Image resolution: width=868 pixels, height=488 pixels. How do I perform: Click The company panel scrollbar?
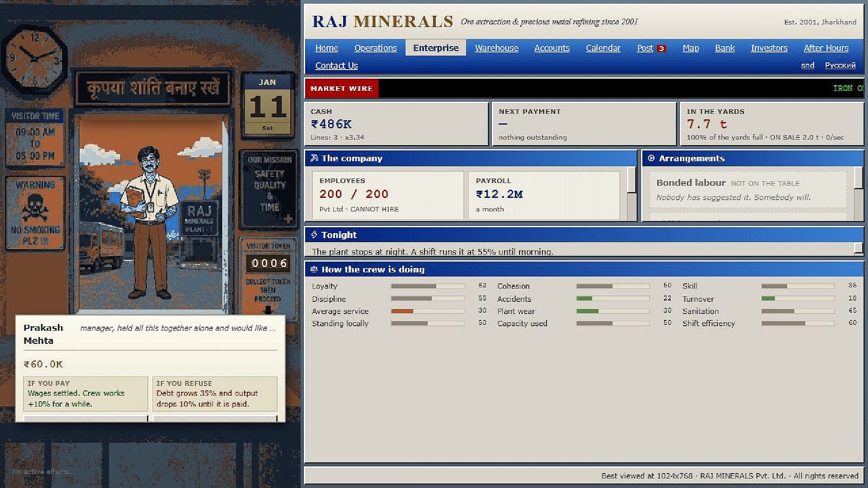click(632, 193)
